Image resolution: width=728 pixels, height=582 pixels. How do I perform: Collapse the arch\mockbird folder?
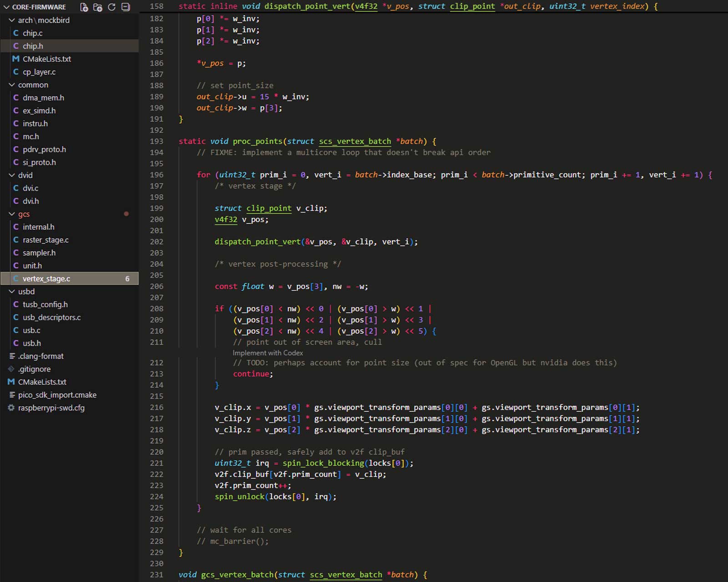tap(12, 20)
